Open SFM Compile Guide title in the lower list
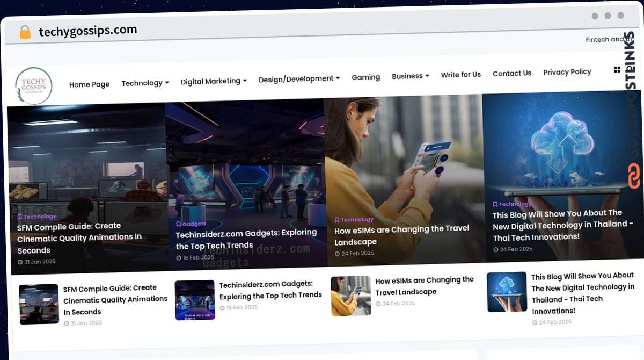Image resolution: width=644 pixels, height=360 pixels. (115, 300)
